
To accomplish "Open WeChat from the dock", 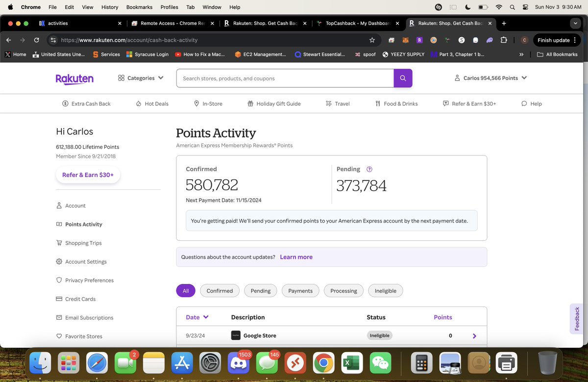I will [x=380, y=363].
